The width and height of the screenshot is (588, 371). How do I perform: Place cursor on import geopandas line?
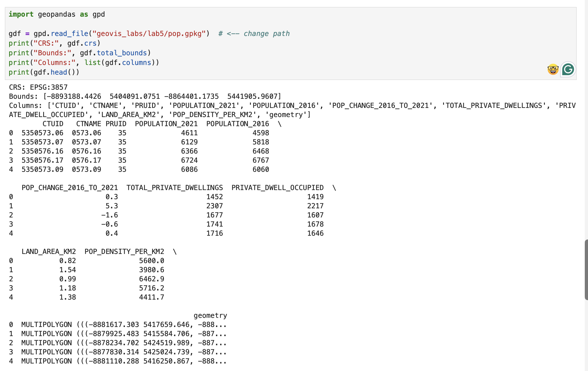point(57,14)
